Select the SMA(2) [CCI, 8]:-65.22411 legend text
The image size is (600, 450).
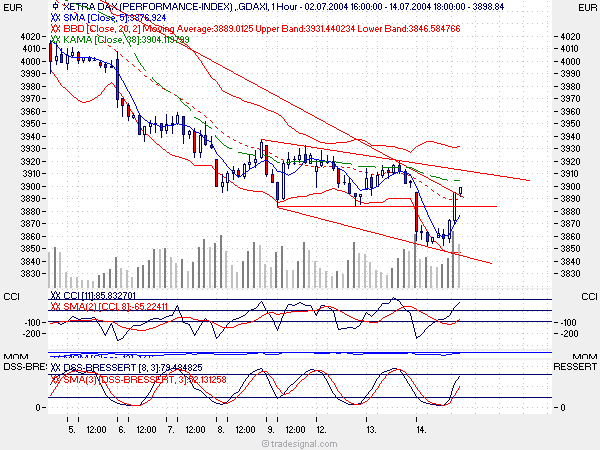[x=116, y=307]
